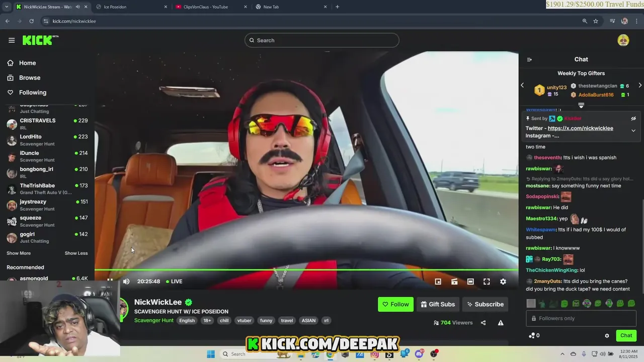
Task: Open the x.com/nickwicklee Twitter link
Action: pos(580,128)
